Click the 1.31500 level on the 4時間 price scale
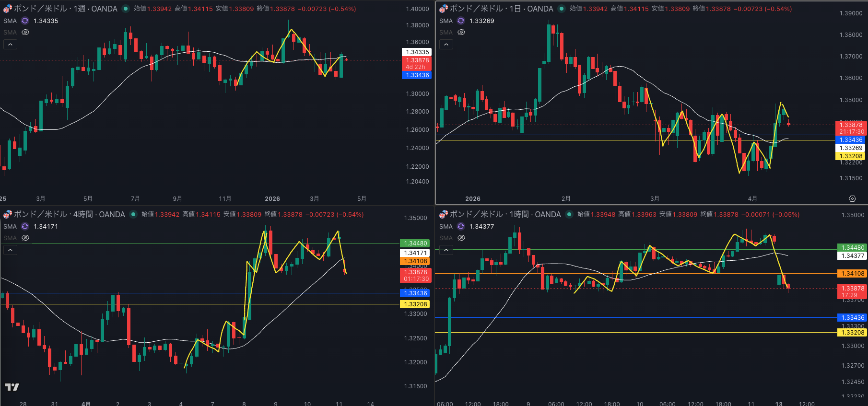868x406 pixels. point(415,386)
